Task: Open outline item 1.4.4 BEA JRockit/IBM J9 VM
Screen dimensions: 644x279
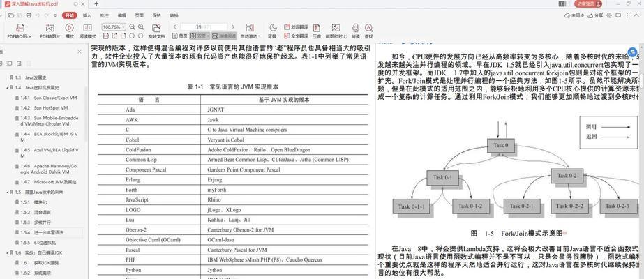Action: coord(48,137)
